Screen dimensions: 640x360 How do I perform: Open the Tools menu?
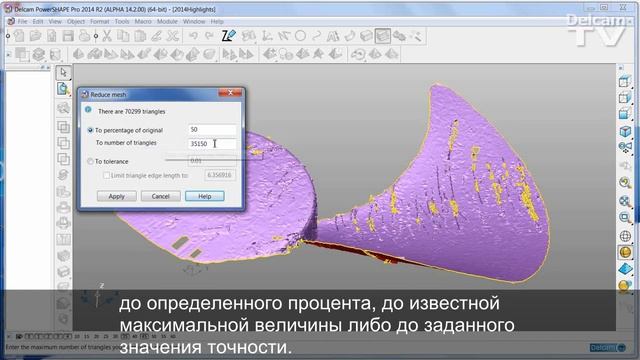[122, 22]
